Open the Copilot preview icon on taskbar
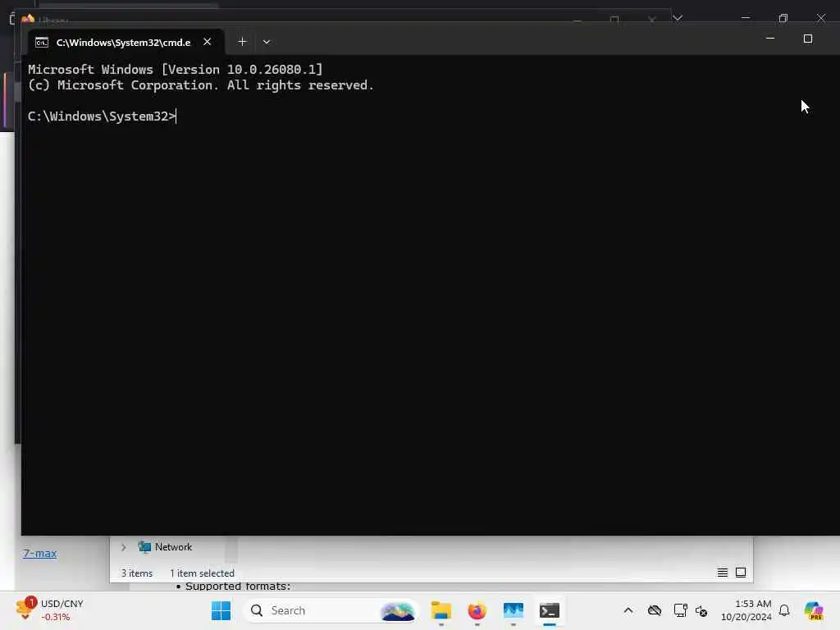This screenshot has height=630, width=840. point(814,610)
